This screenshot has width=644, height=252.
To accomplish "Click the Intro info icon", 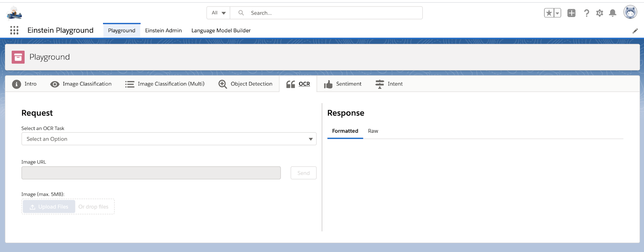I will tap(17, 84).
